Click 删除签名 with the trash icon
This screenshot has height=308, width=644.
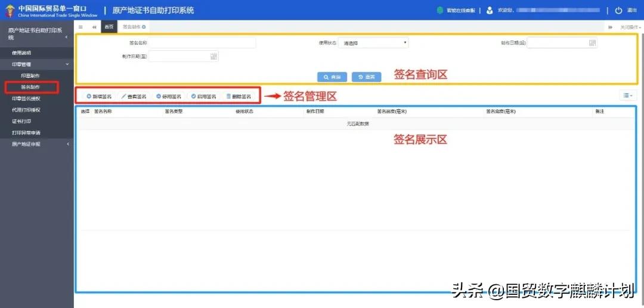coord(239,97)
